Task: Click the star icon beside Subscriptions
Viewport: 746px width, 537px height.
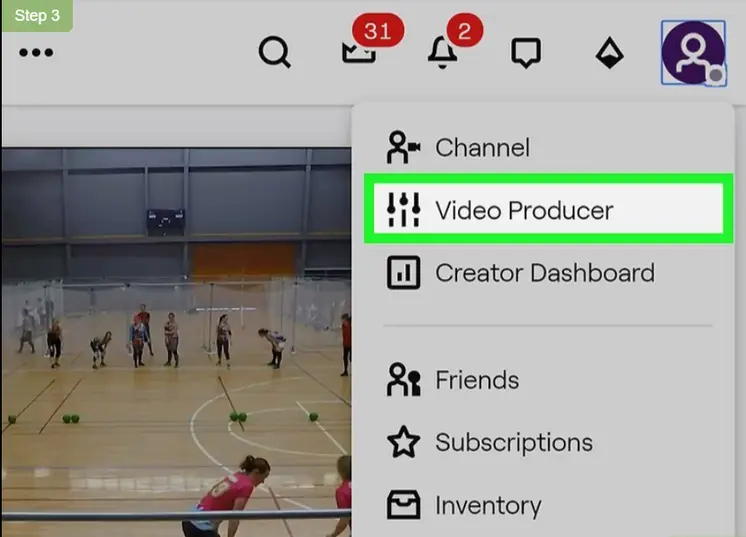Action: coord(403,442)
